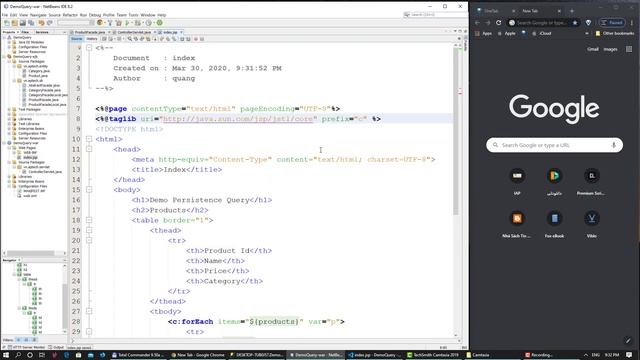Select ControllerServlet.java in the Projects tree
This screenshot has width=640, height=360.
[x=45, y=172]
